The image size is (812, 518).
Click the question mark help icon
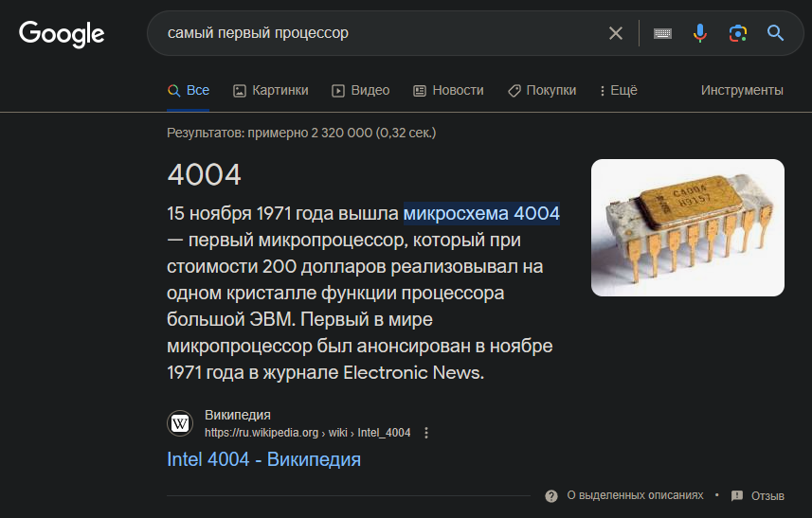(x=551, y=496)
